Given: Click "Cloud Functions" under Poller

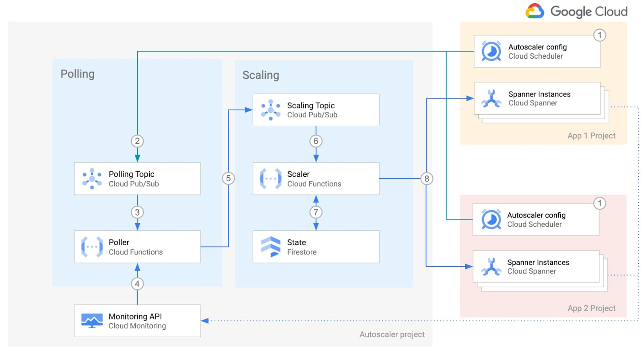Looking at the screenshot, I should [x=136, y=252].
